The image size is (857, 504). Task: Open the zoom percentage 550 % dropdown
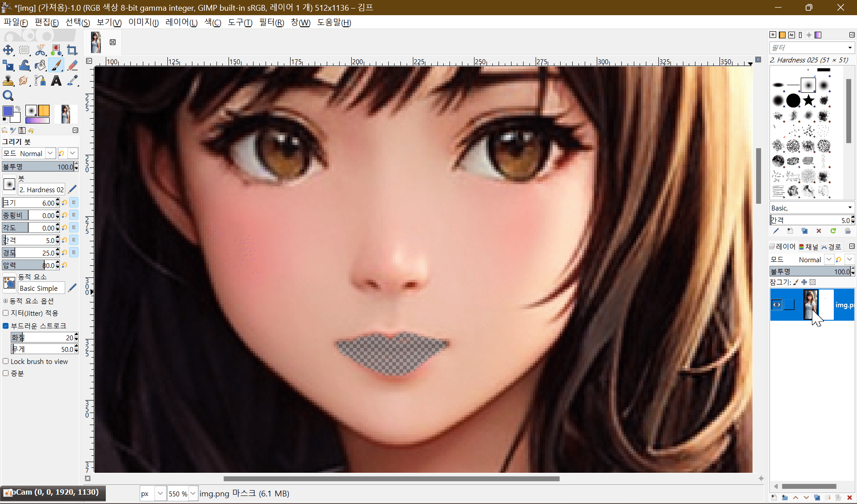point(193,494)
